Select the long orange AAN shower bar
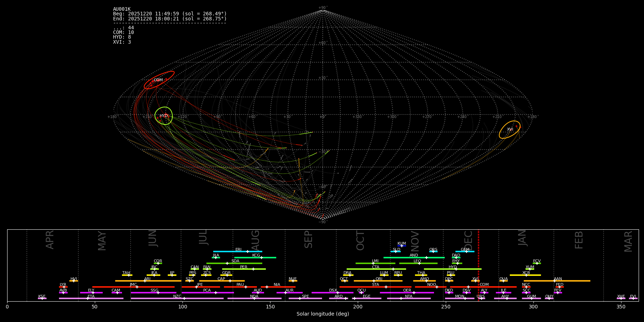The width and height of the screenshot is (644, 322). tap(557, 281)
